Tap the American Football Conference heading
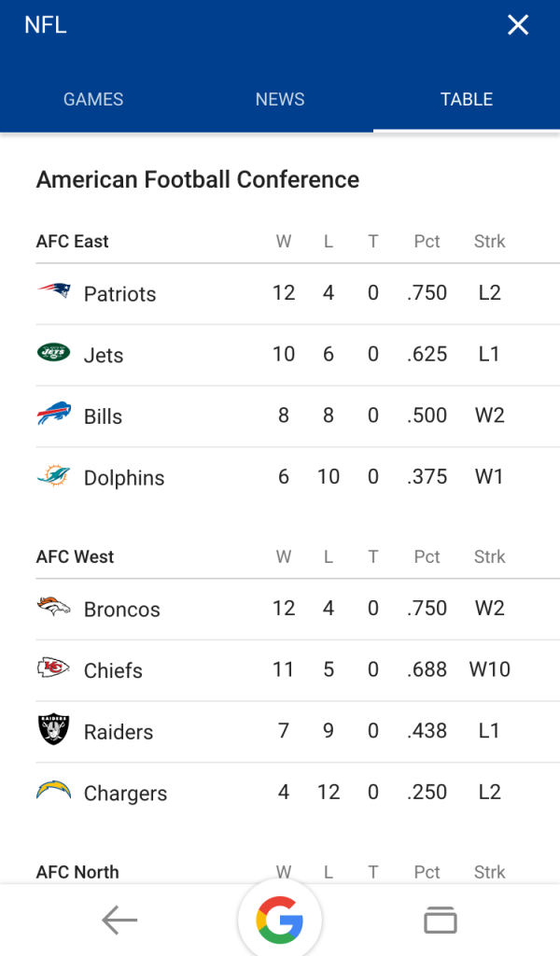The width and height of the screenshot is (560, 956). (x=198, y=179)
